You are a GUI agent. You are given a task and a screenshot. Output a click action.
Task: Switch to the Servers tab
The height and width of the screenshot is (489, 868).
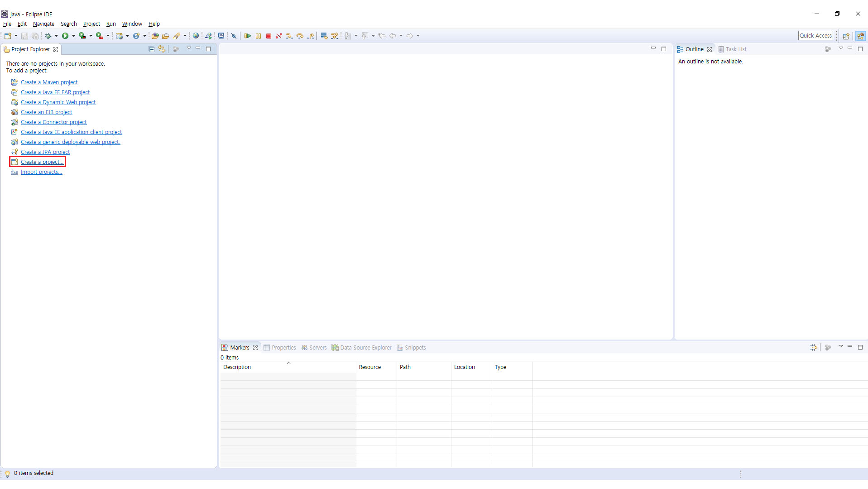click(314, 348)
